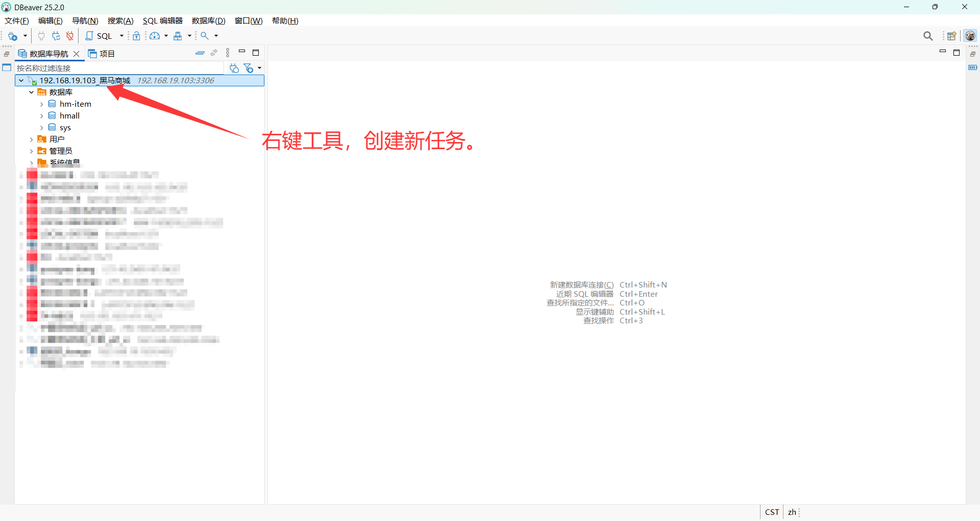Switch to the 项目 tab
980x521 pixels.
point(106,53)
